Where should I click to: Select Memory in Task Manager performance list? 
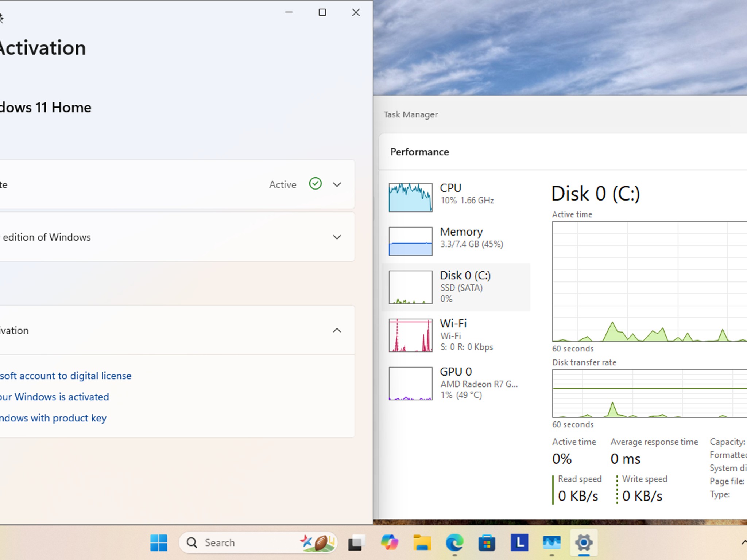(x=456, y=241)
